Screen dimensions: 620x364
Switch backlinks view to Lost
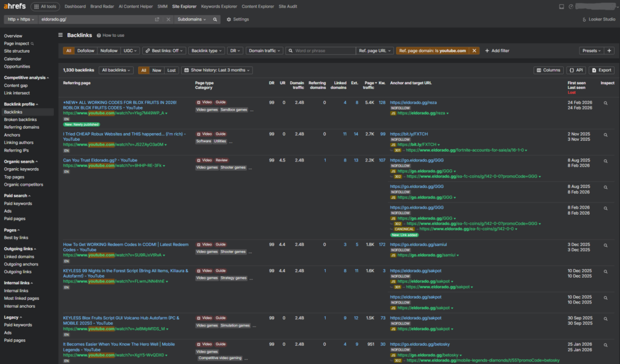point(171,70)
